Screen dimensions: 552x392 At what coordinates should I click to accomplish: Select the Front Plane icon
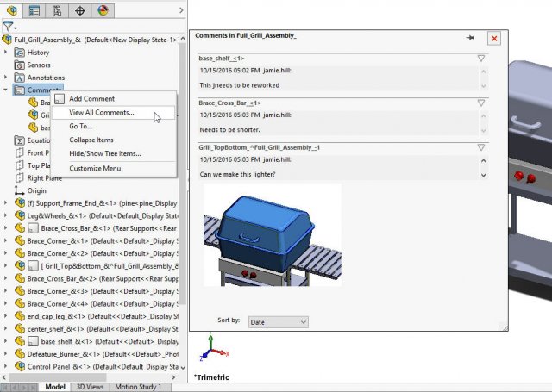click(x=19, y=153)
